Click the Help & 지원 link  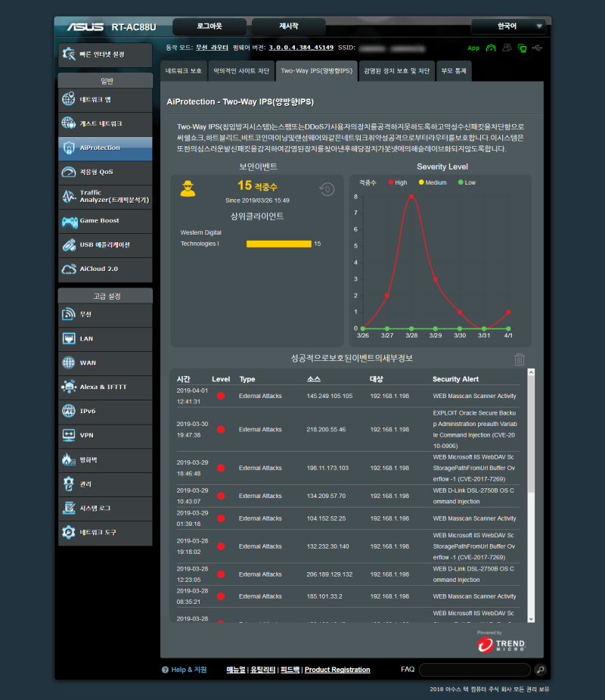point(189,670)
